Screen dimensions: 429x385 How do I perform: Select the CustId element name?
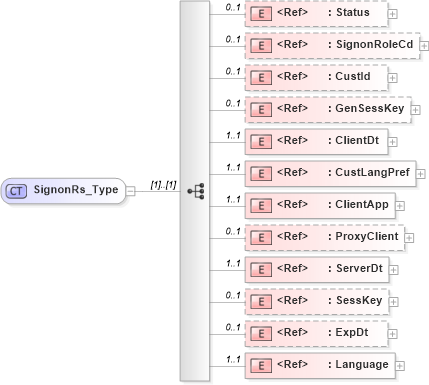pyautogui.click(x=353, y=76)
